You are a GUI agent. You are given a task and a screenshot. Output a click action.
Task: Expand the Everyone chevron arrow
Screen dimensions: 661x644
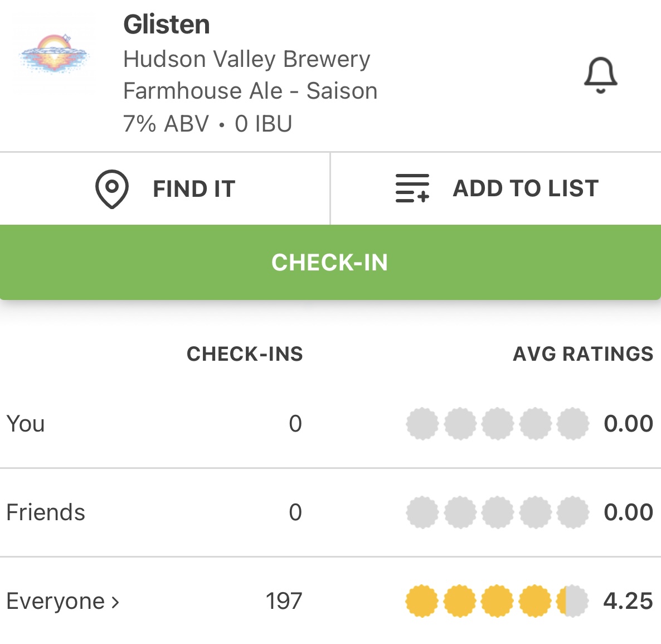[115, 602]
